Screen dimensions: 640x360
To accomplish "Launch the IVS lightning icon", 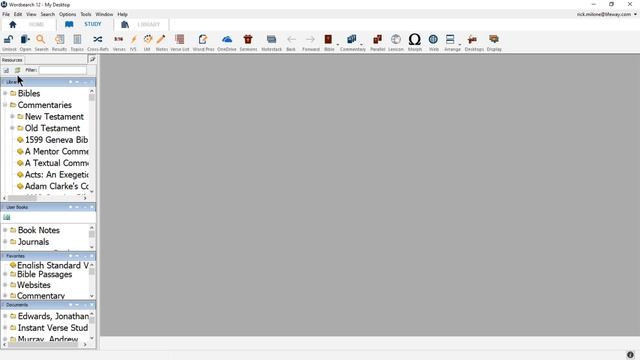I will (133, 40).
